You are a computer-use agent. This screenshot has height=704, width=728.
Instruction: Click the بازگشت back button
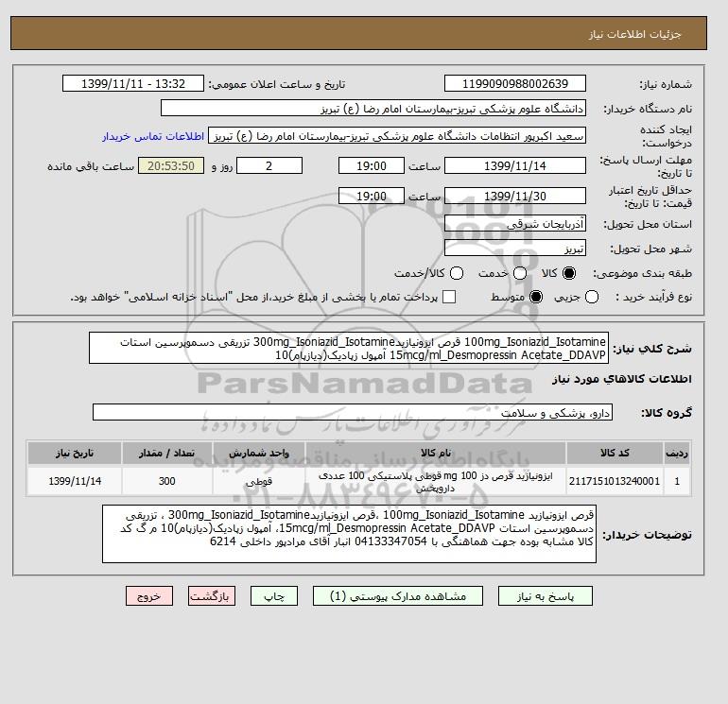coord(211,596)
